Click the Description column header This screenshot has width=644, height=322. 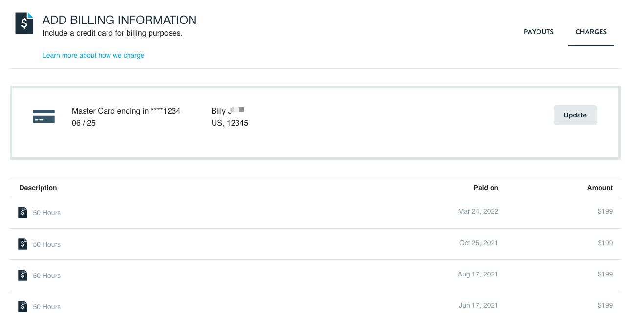click(38, 188)
